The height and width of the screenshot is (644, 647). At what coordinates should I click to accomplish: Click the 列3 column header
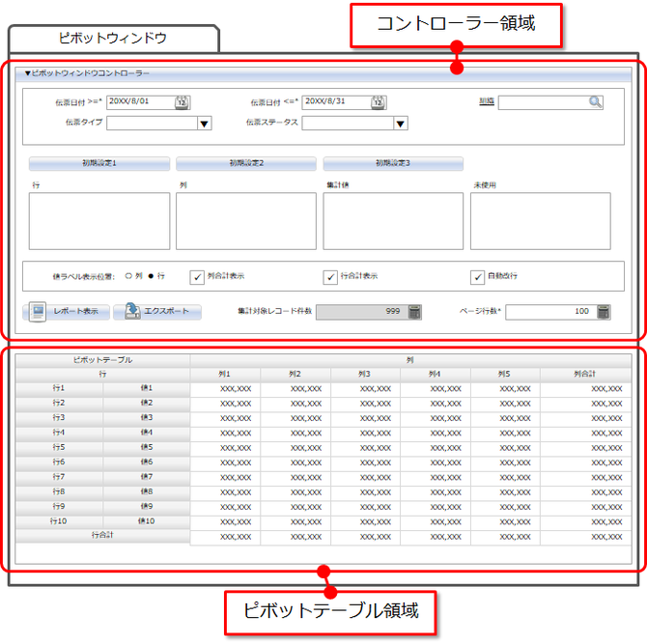coord(365,375)
